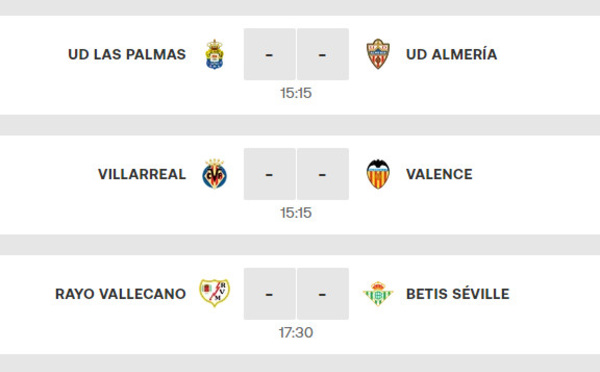Open Betis Séville team name link
The height and width of the screenshot is (372, 600).
[x=458, y=294]
